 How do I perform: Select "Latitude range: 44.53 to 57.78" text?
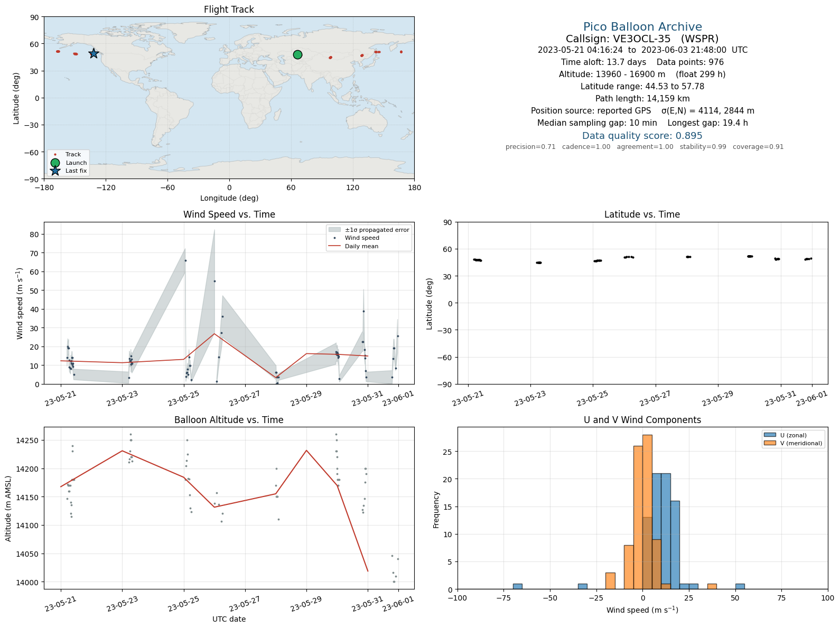(x=642, y=87)
